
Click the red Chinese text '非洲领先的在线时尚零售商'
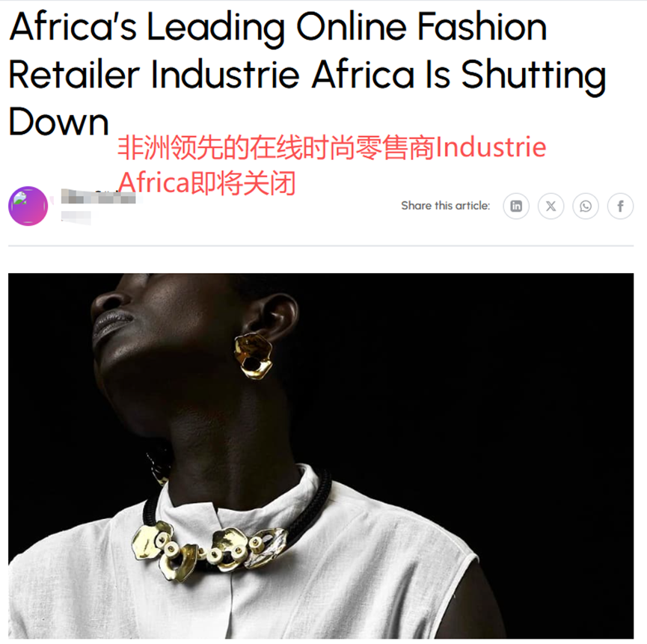[x=276, y=147]
